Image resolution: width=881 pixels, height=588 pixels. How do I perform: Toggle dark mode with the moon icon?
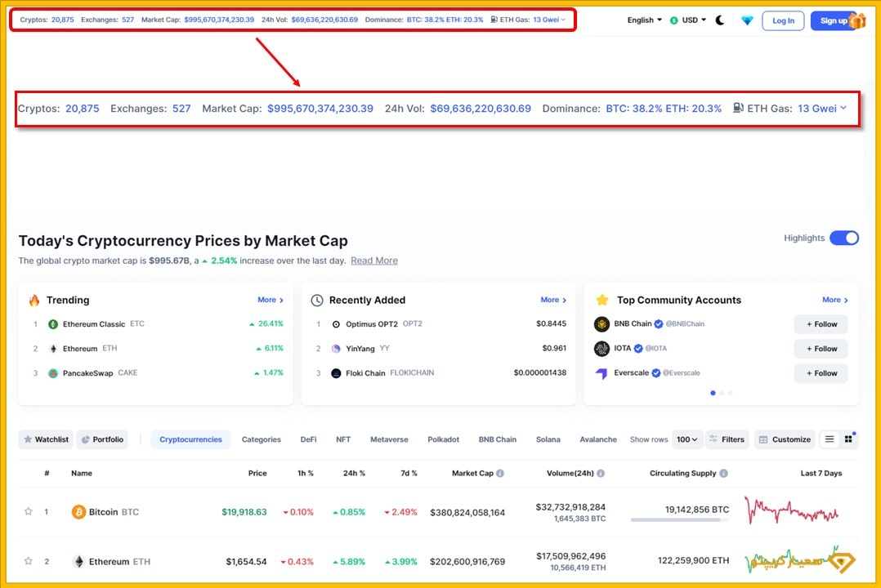click(x=720, y=20)
